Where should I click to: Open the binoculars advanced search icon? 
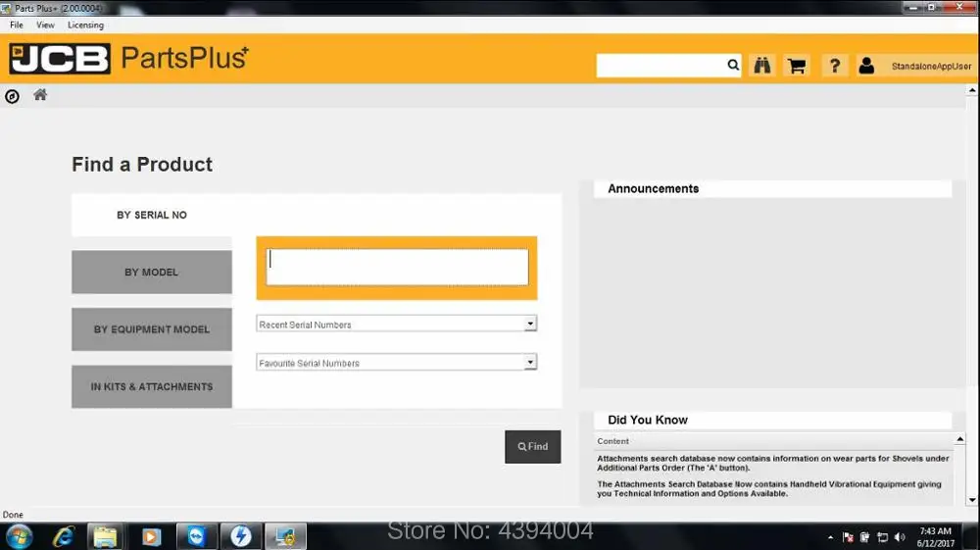coord(761,65)
